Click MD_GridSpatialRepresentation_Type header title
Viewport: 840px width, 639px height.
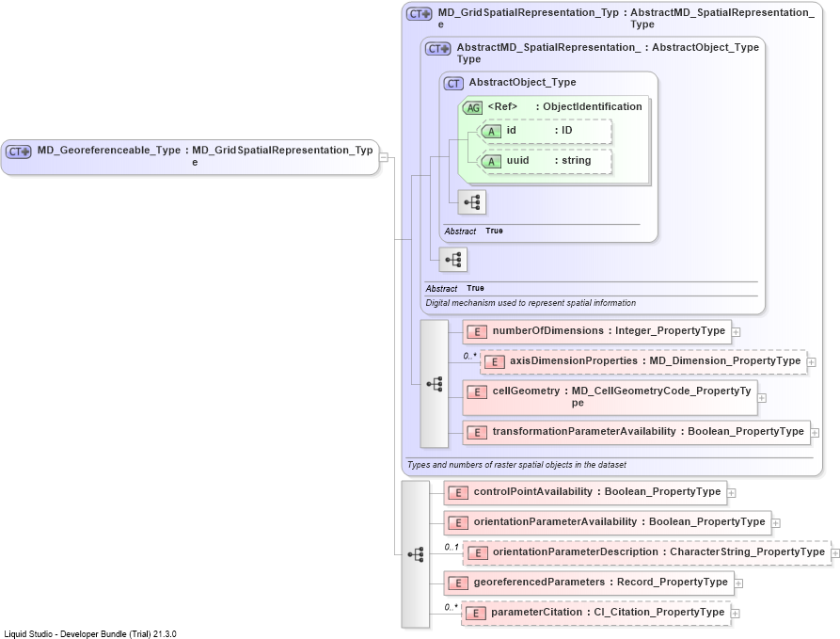pyautogui.click(x=529, y=18)
